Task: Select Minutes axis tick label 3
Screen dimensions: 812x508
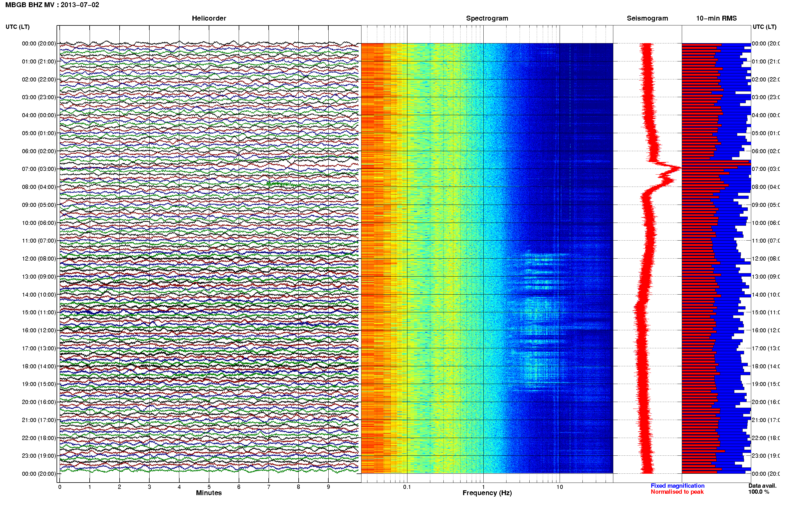Action: [x=149, y=487]
